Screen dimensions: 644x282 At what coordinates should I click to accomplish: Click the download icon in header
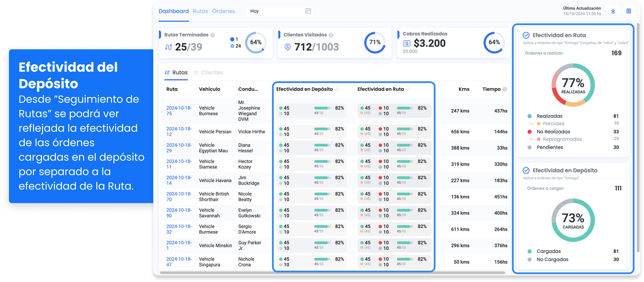(x=613, y=11)
